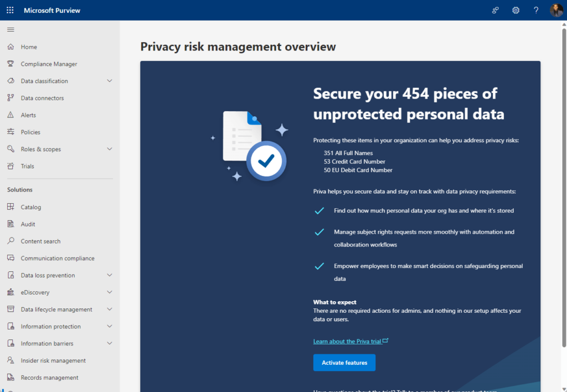Click the Information protection lock icon
The width and height of the screenshot is (567, 392).
pos(11,326)
